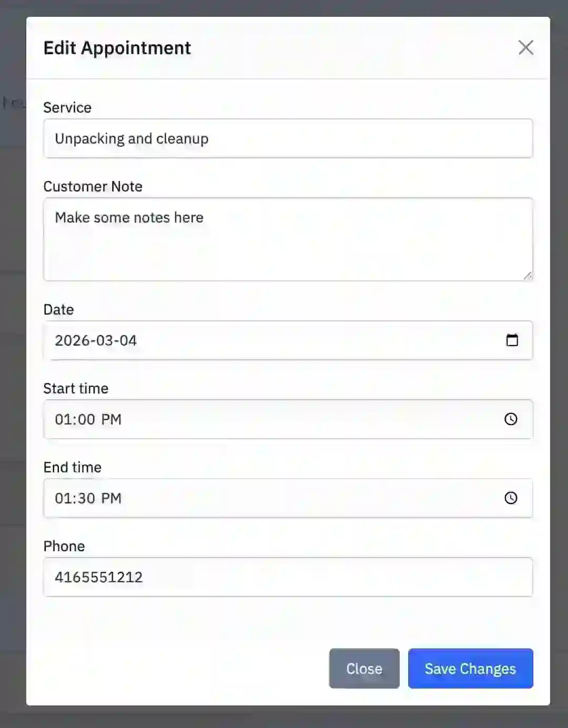This screenshot has height=728, width=568.
Task: Click inside the Customer Note textarea
Action: 288,239
